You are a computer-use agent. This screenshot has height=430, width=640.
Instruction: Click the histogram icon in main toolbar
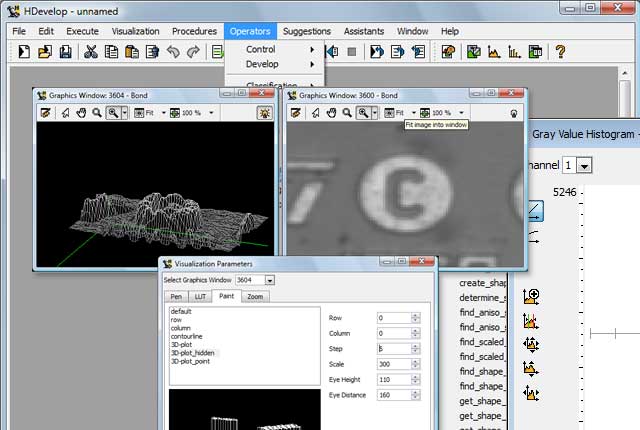(494, 52)
